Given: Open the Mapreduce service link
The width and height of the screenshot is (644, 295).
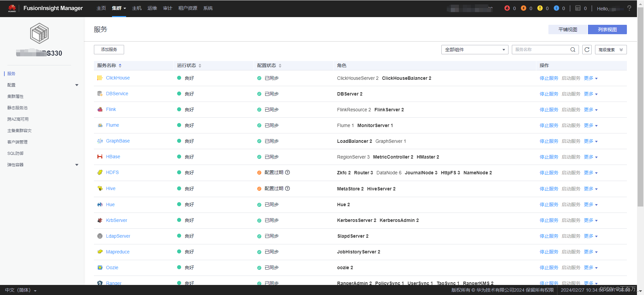Looking at the screenshot, I should click(x=118, y=252).
